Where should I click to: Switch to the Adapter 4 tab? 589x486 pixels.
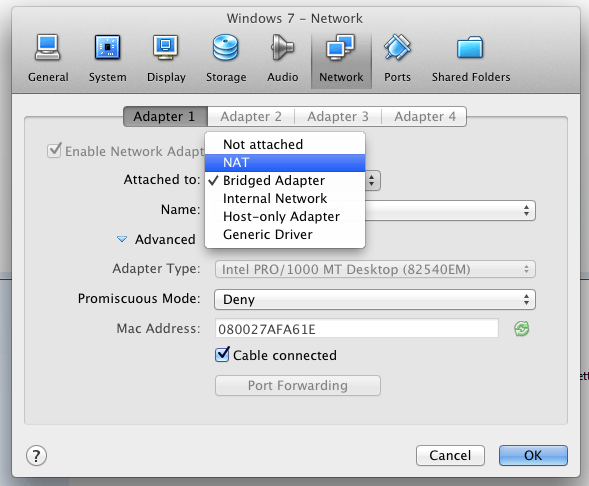pyautogui.click(x=424, y=116)
